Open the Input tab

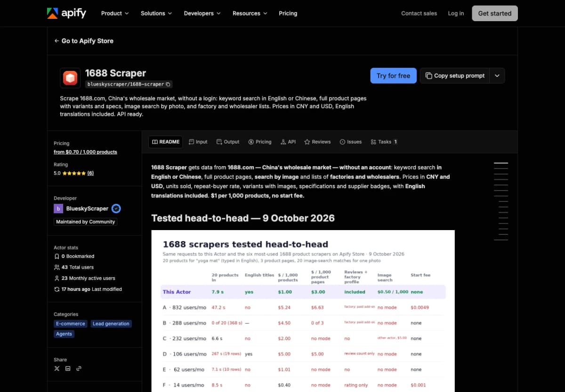click(x=198, y=142)
